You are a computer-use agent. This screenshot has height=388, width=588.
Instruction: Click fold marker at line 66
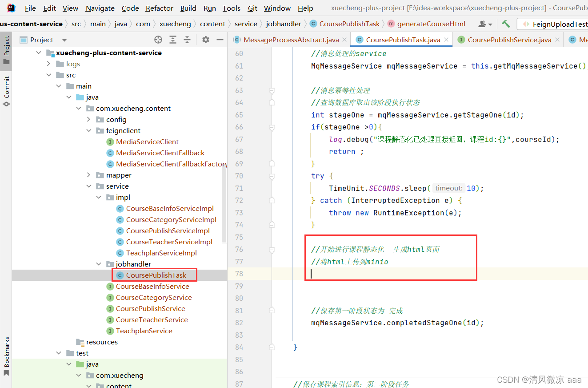272,127
